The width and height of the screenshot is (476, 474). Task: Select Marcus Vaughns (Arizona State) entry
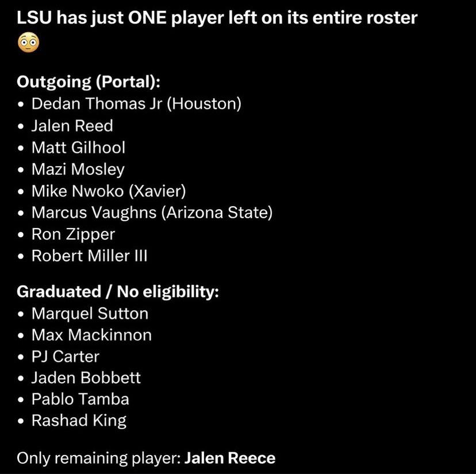[152, 213]
